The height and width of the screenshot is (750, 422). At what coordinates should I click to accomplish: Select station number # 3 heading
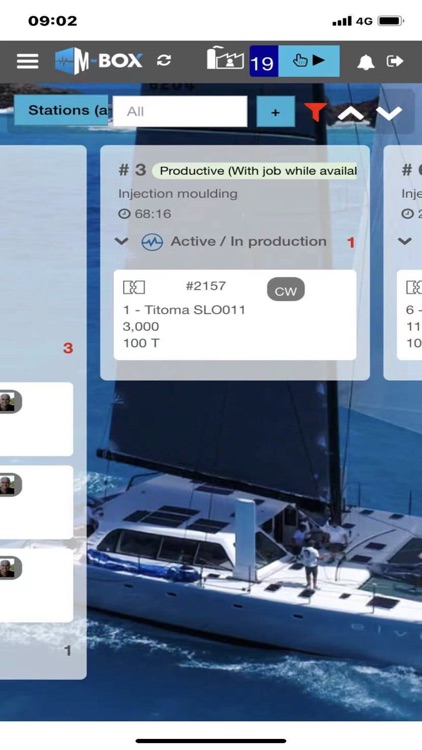point(132,170)
